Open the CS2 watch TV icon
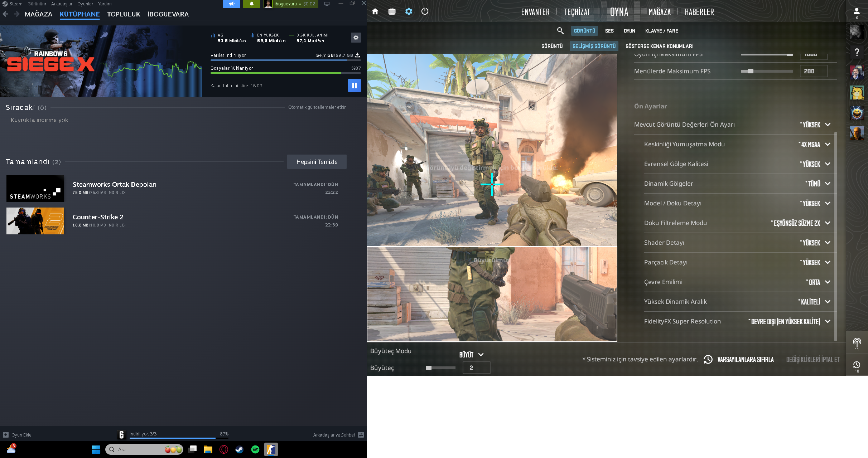This screenshot has width=868, height=458. tap(392, 11)
